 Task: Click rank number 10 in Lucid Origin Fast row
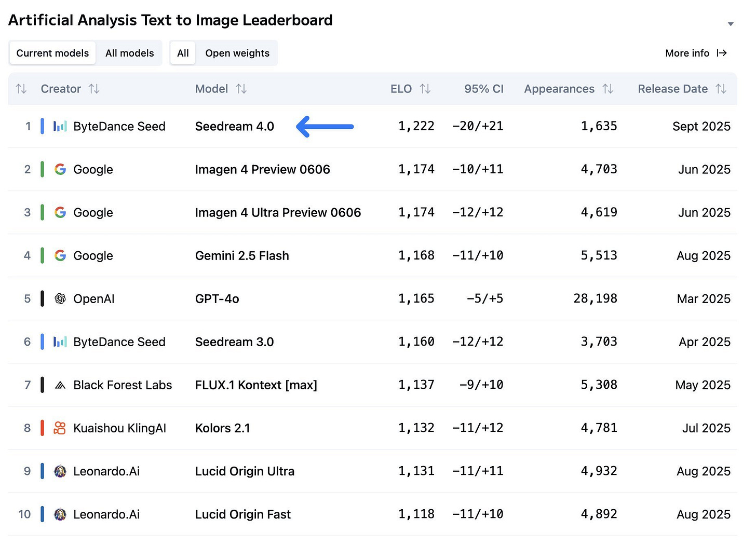coord(24,514)
